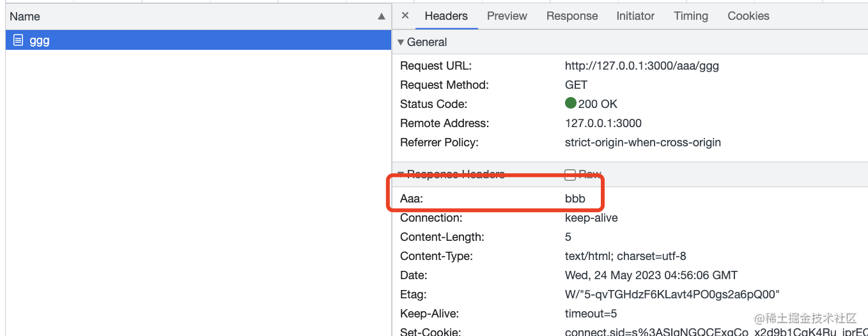
Task: Click the Aaa header value bbb
Action: 575,199
